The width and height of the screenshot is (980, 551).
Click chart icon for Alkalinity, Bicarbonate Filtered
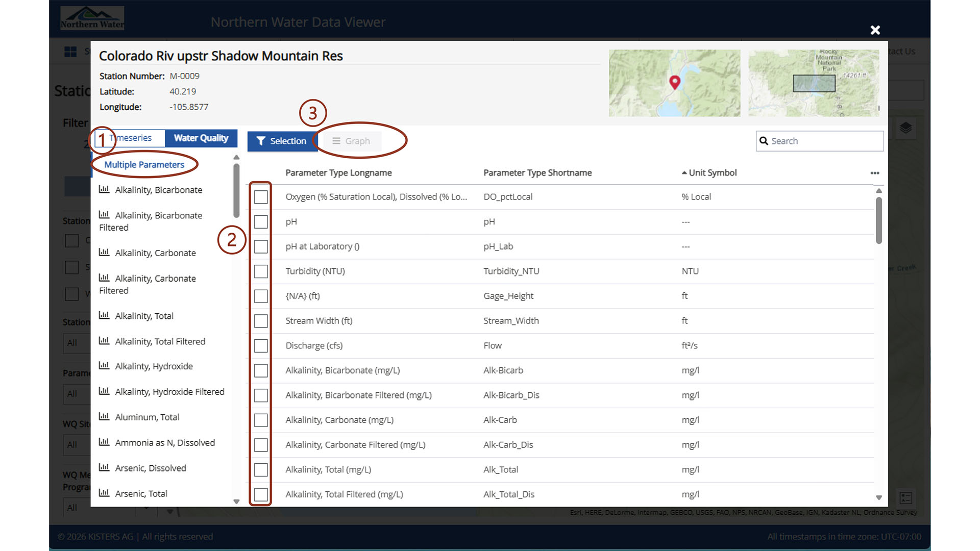pos(104,215)
